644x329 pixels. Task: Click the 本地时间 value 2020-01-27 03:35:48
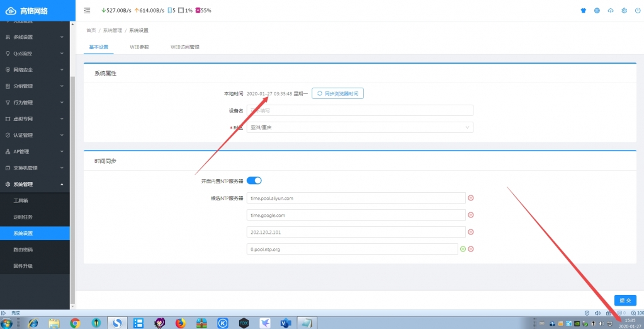pyautogui.click(x=269, y=94)
